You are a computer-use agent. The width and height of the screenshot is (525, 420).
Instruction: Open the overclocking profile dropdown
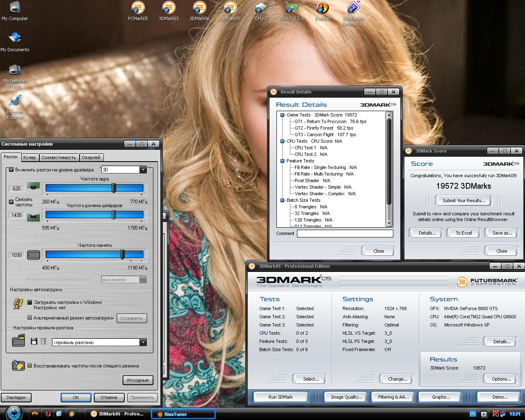pyautogui.click(x=99, y=342)
